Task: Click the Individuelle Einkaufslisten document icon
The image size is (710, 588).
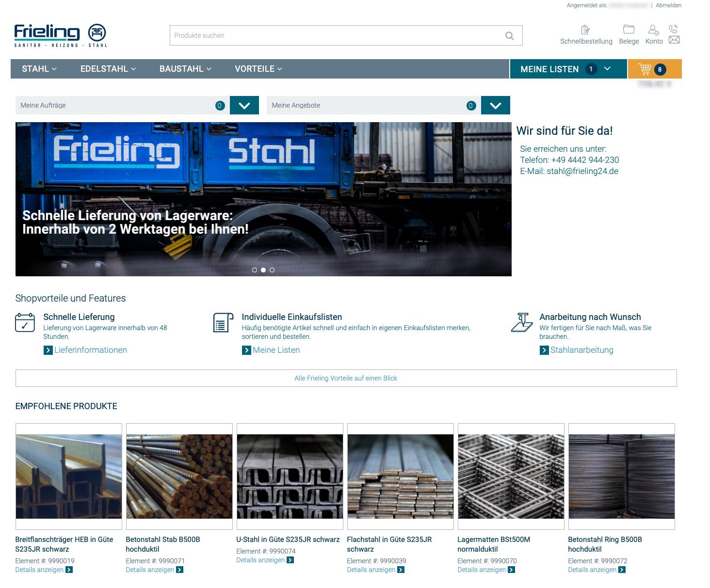Action: [223, 322]
